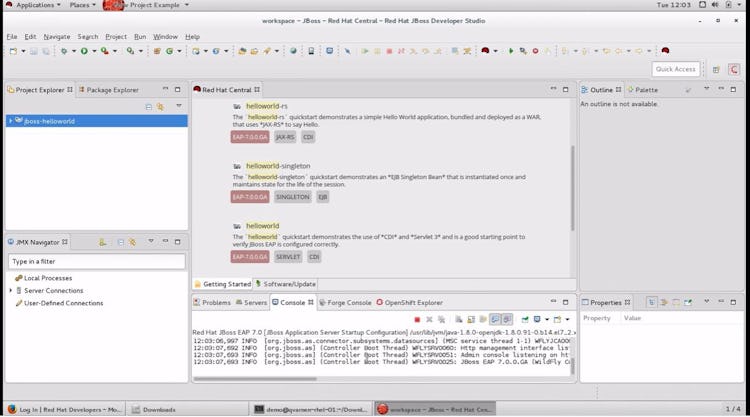Click the red stop square icon in main toolbar
Image resolution: width=750 pixels, height=417 pixels.
(389, 51)
